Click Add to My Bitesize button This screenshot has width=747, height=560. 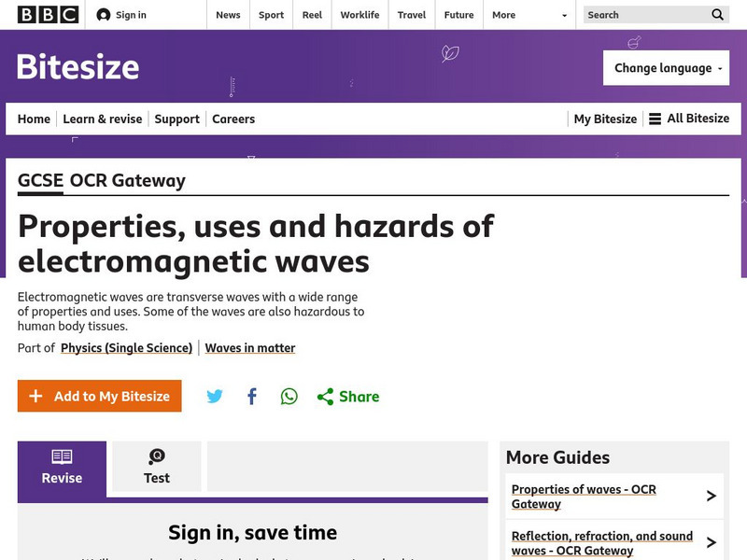click(100, 397)
